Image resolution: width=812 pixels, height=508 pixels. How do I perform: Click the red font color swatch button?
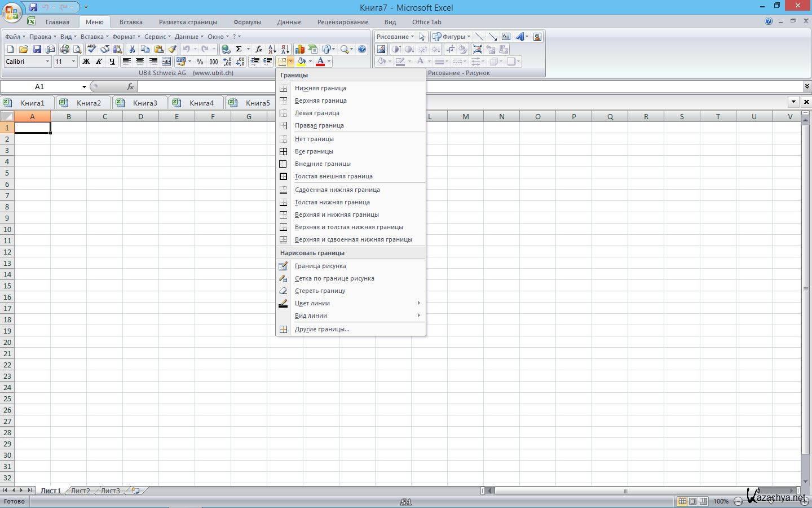click(320, 62)
